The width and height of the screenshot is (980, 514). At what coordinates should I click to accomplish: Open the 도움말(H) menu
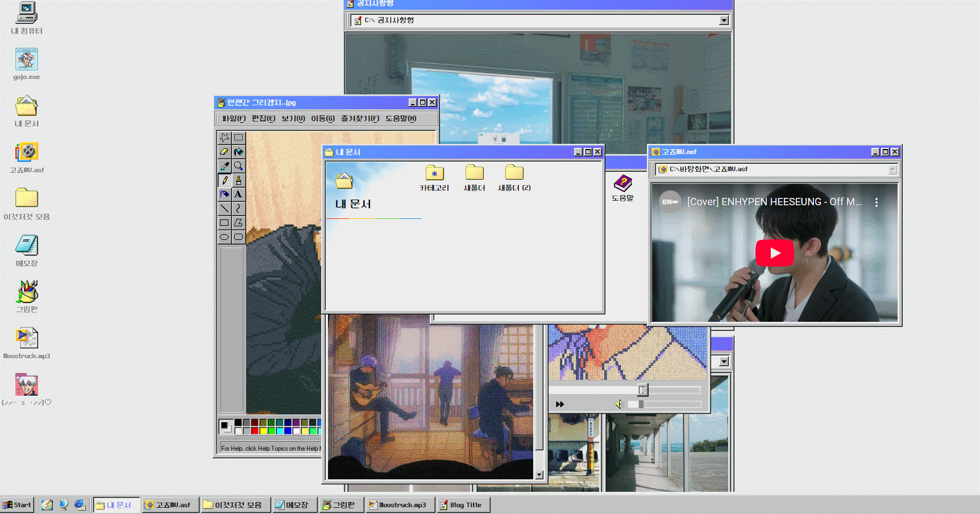point(401,118)
